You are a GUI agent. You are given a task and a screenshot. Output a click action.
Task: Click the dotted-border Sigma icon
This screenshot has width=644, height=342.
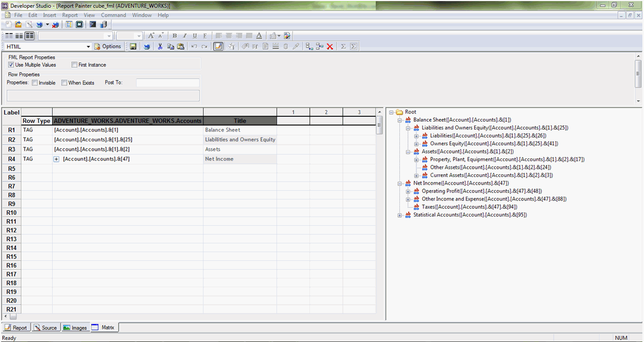pos(354,47)
